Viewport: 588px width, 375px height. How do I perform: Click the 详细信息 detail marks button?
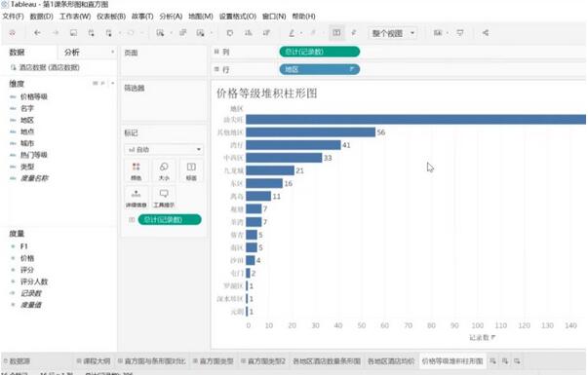click(x=137, y=198)
